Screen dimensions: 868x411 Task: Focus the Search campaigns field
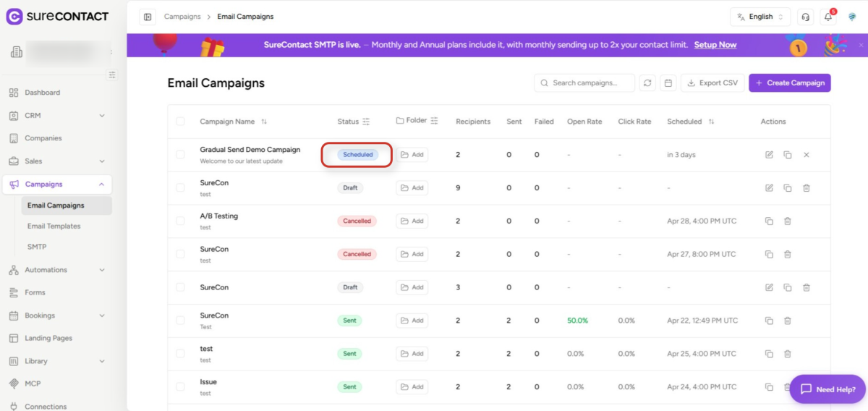pos(584,83)
